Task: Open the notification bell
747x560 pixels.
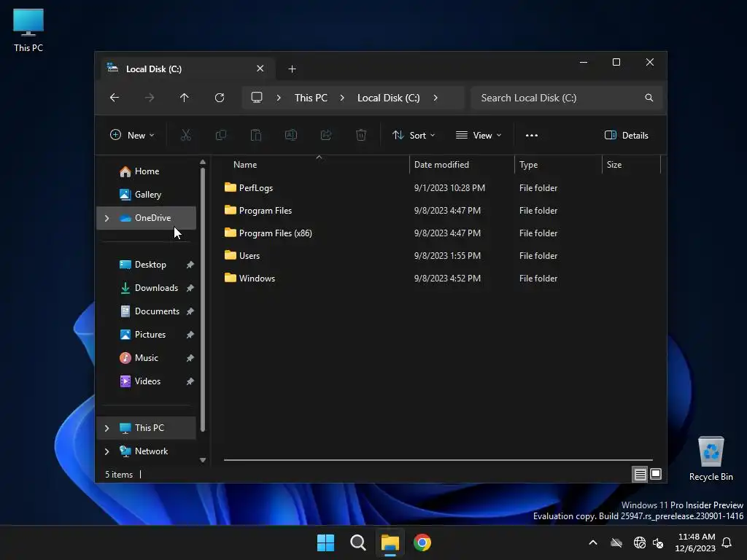Action: pyautogui.click(x=727, y=542)
